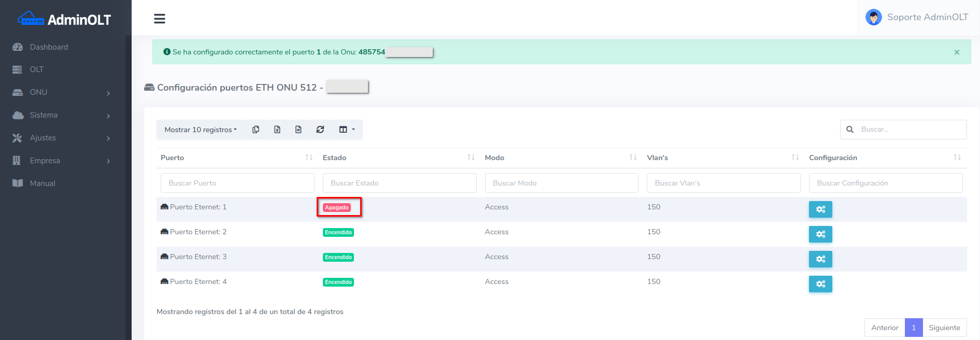Copy table records to clipboard
This screenshot has width=980, height=340.
(x=255, y=130)
